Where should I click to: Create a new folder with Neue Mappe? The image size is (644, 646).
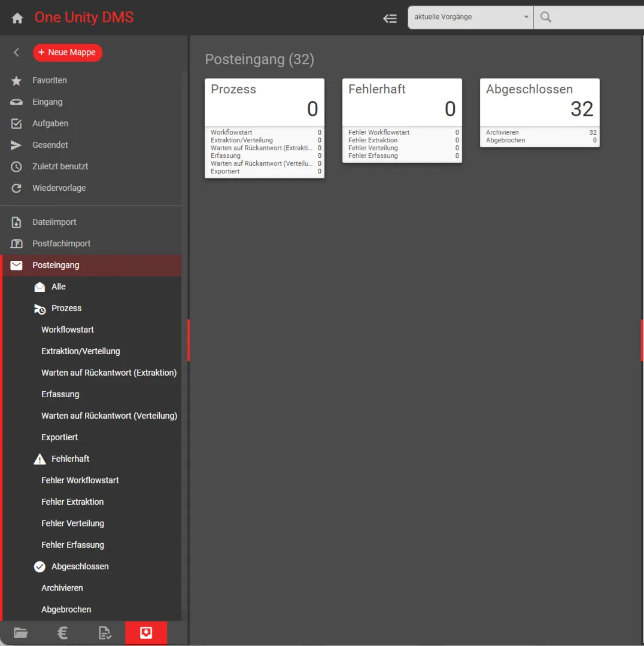[68, 52]
